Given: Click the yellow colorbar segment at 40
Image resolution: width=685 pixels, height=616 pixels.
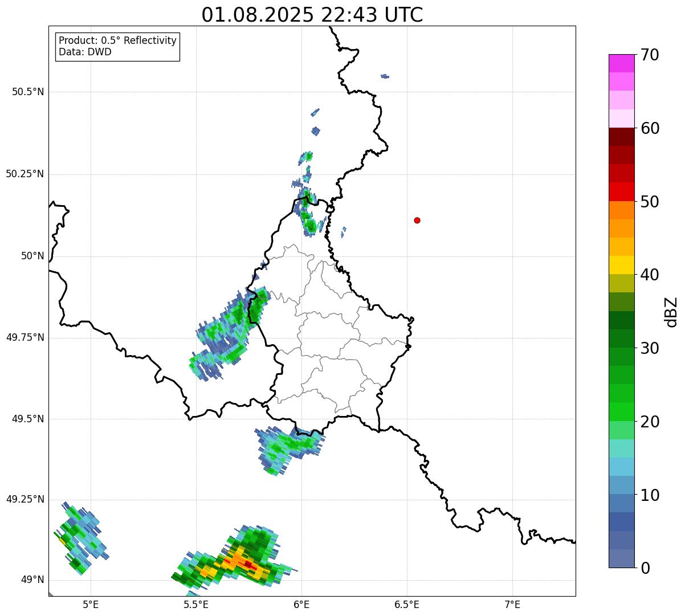Looking at the screenshot, I should click(621, 265).
